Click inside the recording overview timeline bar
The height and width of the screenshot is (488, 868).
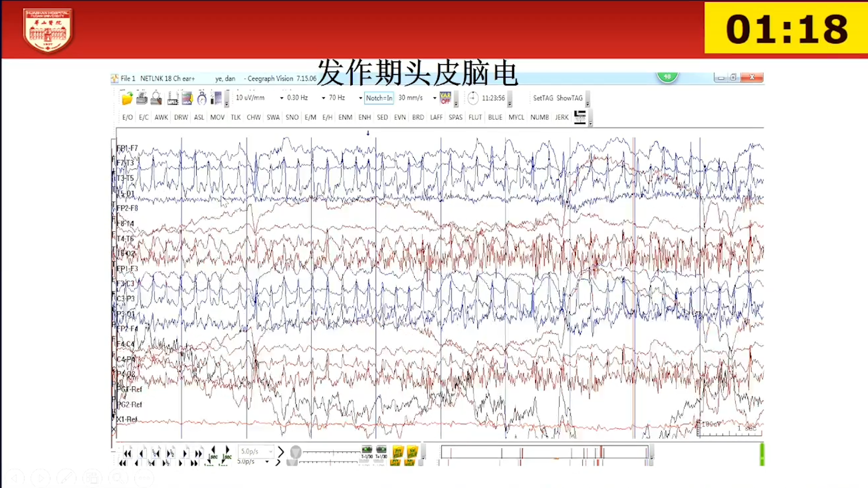[545, 452]
